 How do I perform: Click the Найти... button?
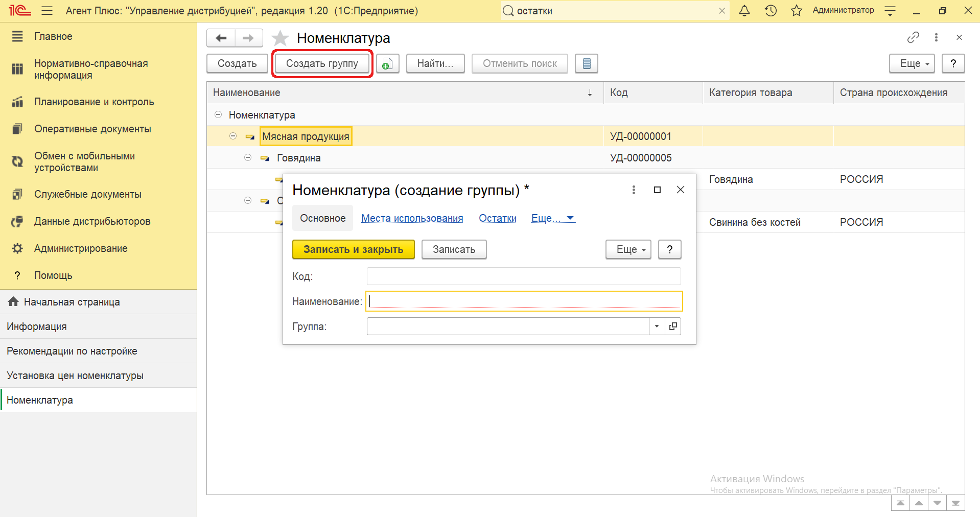pyautogui.click(x=435, y=64)
